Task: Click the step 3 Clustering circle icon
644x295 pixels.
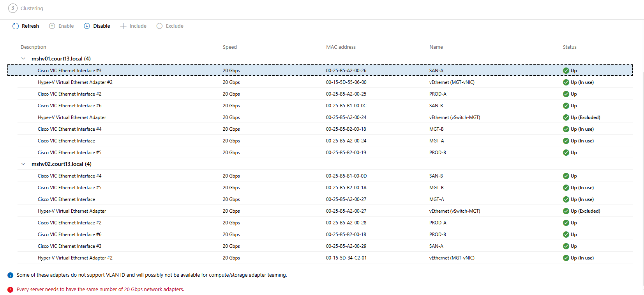Action: [13, 8]
